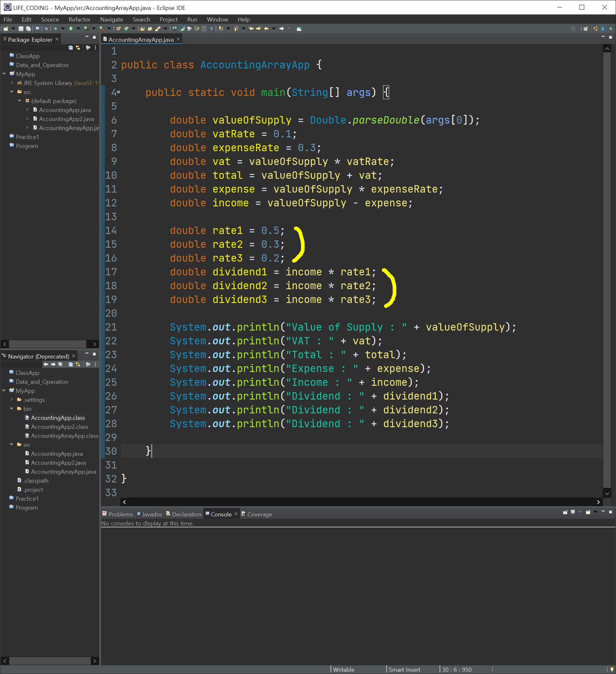Open dropdown arrow next to Run button
Screen dimensions: 616x674
click(x=78, y=29)
